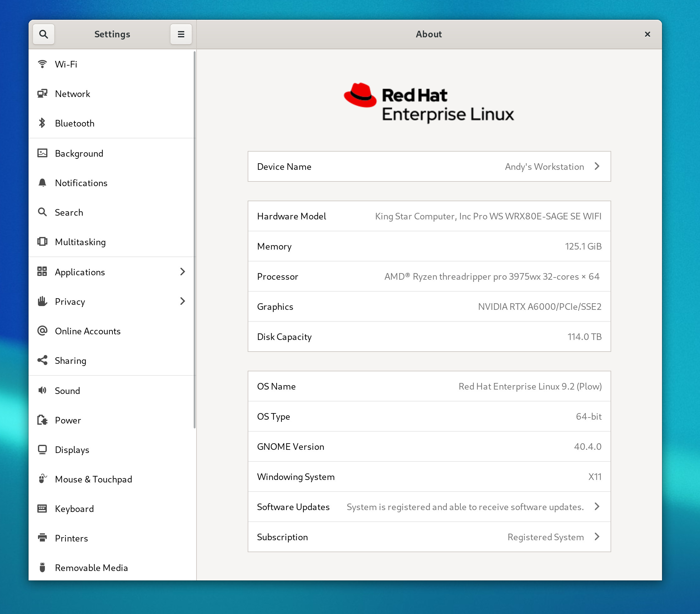Click the Printers icon
The height and width of the screenshot is (614, 700).
pos(42,538)
